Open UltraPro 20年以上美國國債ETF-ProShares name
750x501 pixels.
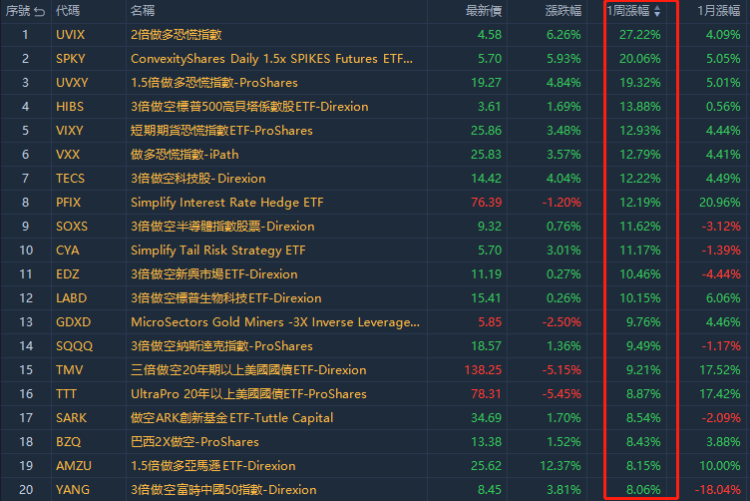(x=249, y=394)
